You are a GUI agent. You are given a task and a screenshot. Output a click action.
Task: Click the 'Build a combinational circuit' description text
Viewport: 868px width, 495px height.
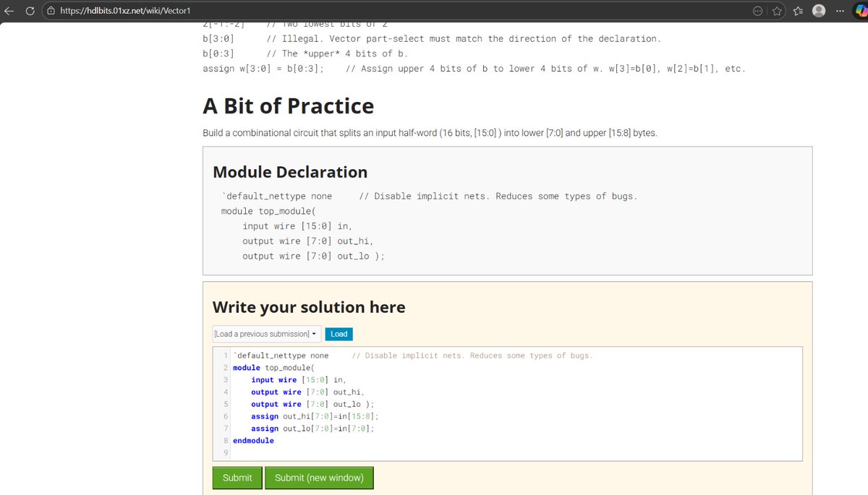tap(430, 133)
